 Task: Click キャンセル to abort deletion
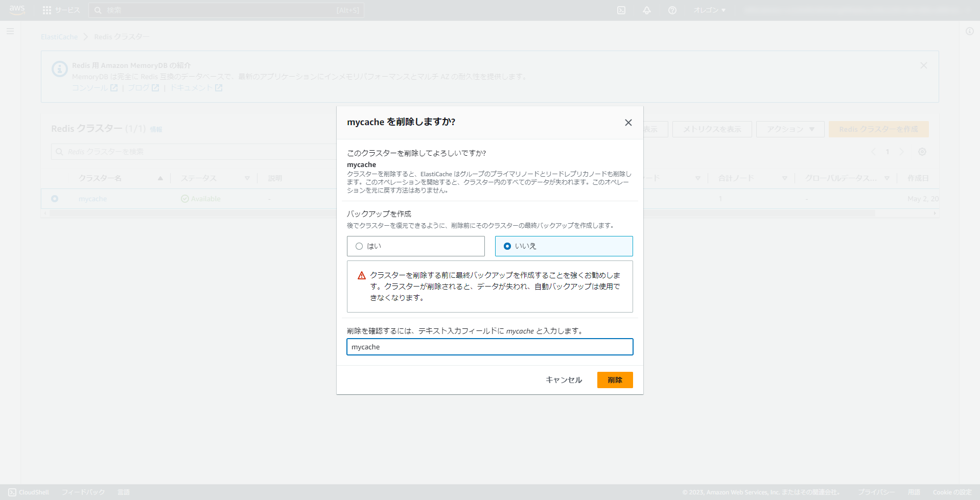pyautogui.click(x=563, y=380)
